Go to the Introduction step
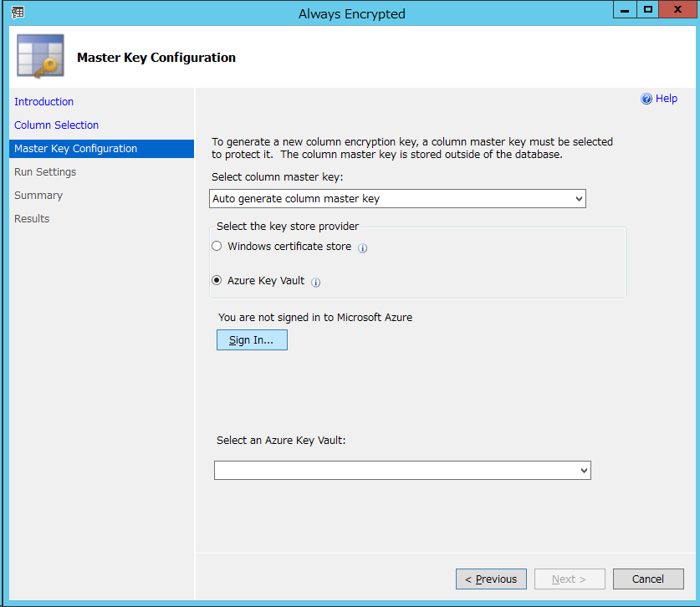 pyautogui.click(x=43, y=101)
